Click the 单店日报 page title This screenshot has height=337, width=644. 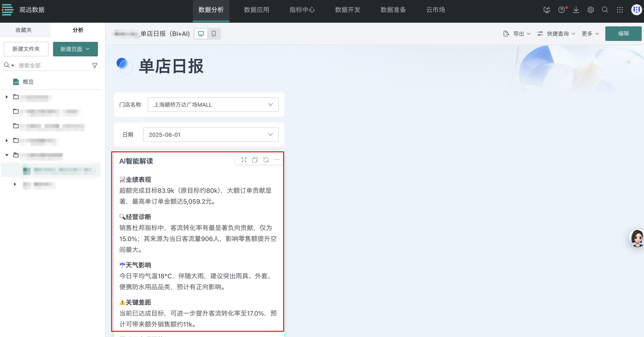(171, 66)
